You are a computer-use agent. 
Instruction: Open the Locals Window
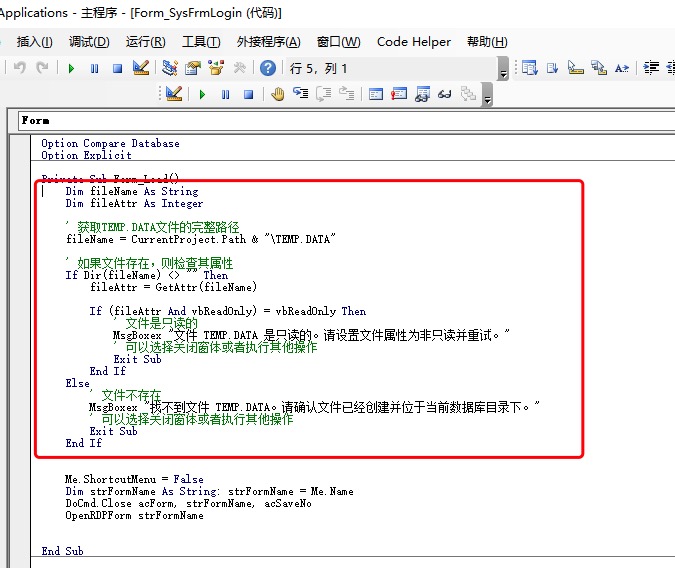click(375, 94)
